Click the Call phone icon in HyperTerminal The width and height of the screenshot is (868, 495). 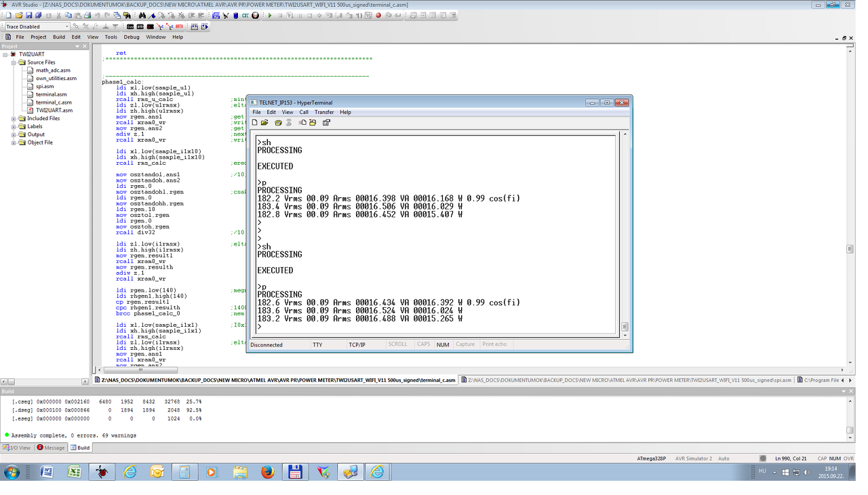[x=278, y=123]
